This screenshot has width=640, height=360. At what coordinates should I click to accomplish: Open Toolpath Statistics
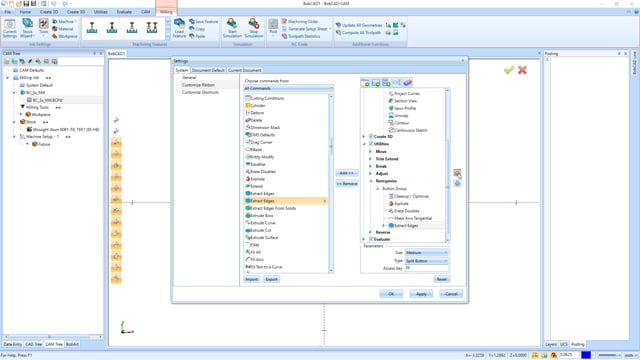pos(301,36)
